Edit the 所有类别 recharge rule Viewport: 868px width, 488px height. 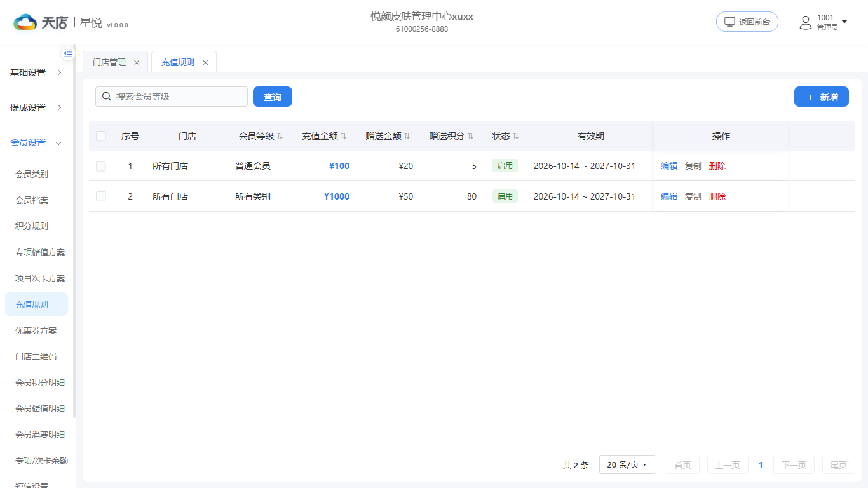[x=669, y=196]
